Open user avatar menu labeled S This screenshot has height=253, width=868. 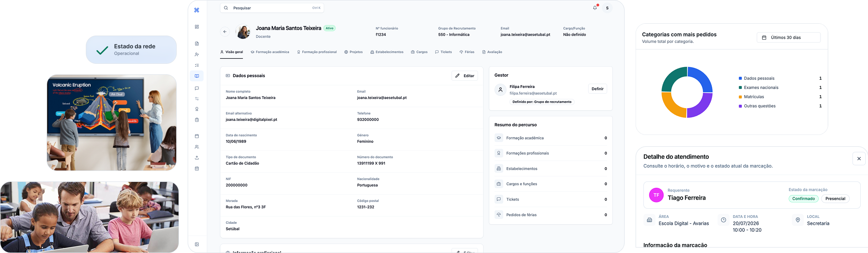tap(607, 8)
